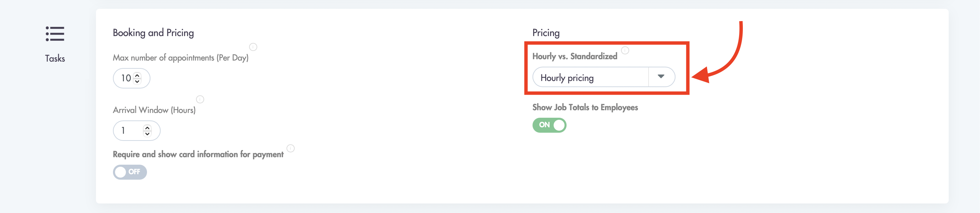Increase max appointments with up arrow
The image size is (980, 213).
click(x=137, y=75)
